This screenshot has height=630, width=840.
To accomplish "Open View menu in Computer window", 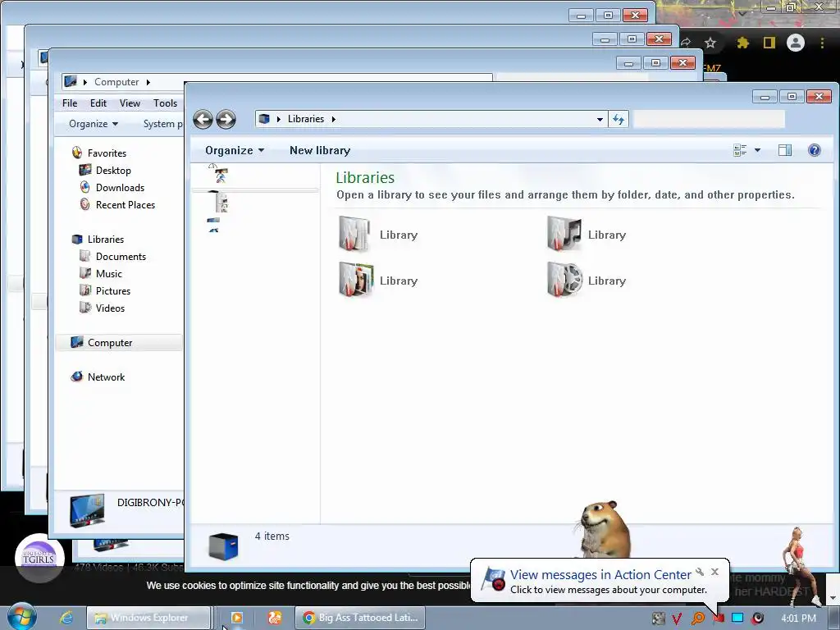I will (x=130, y=103).
